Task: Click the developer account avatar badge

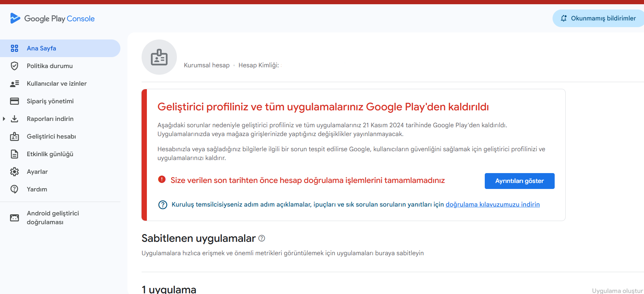Action: [159, 57]
